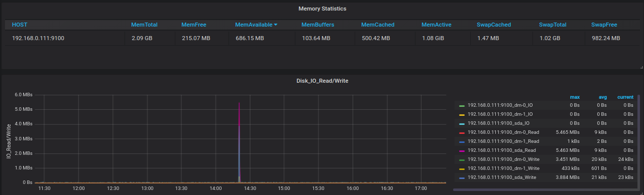Screen dimensions: 644x195
Task: Sort table by MemAvailable column header
Action: [254, 25]
